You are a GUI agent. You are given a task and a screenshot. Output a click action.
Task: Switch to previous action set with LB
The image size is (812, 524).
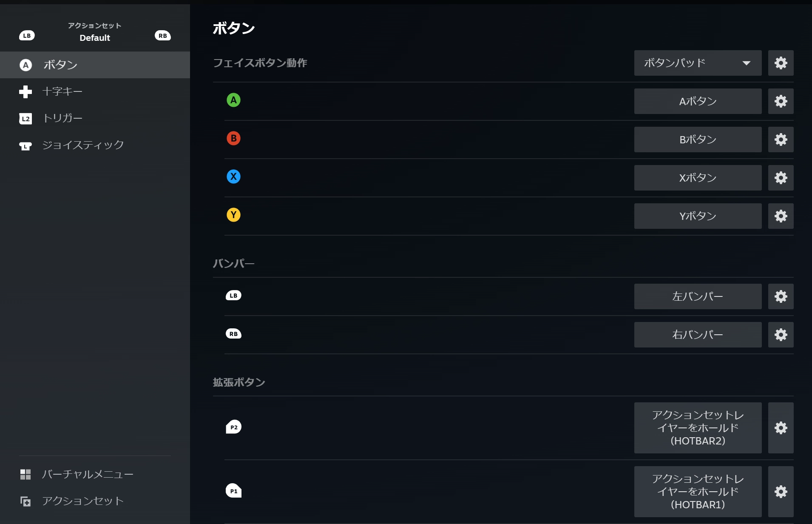27,36
